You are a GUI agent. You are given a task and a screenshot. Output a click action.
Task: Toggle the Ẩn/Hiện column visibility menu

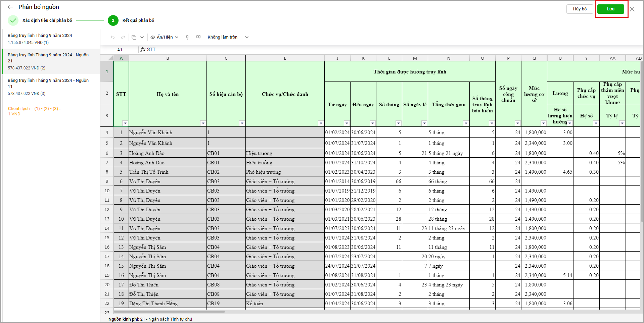pyautogui.click(x=164, y=37)
